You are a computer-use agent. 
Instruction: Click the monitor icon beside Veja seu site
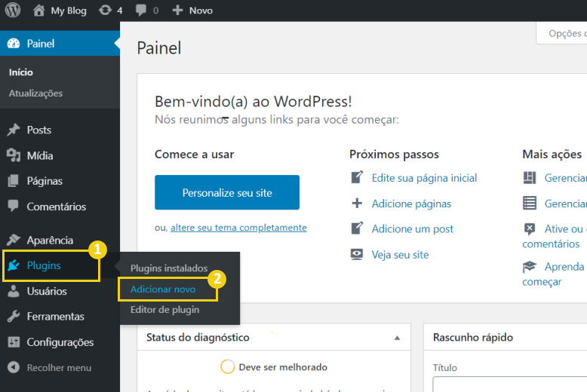pos(357,254)
